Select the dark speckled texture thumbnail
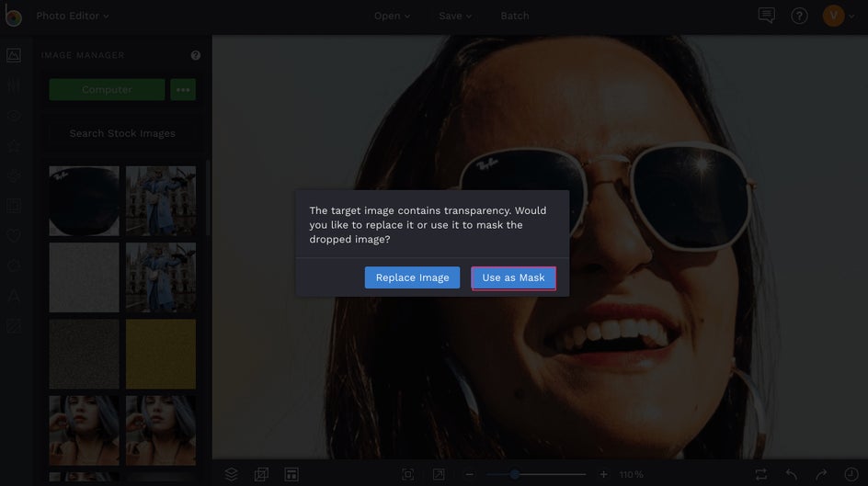 pyautogui.click(x=85, y=354)
